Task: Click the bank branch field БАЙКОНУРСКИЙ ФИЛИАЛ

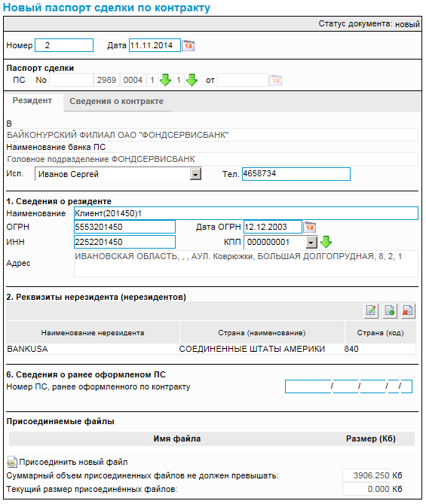Action: [212, 135]
